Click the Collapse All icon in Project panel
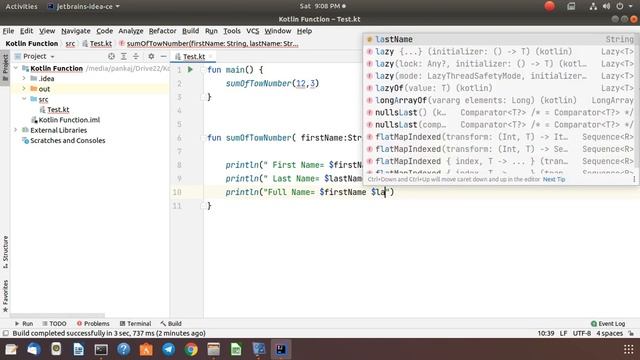This screenshot has height=360, width=640. (x=136, y=56)
